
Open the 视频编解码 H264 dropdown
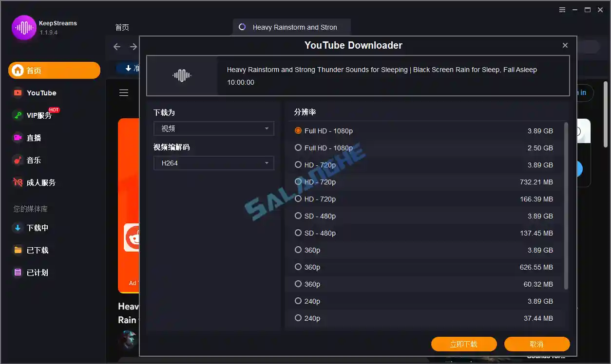214,163
